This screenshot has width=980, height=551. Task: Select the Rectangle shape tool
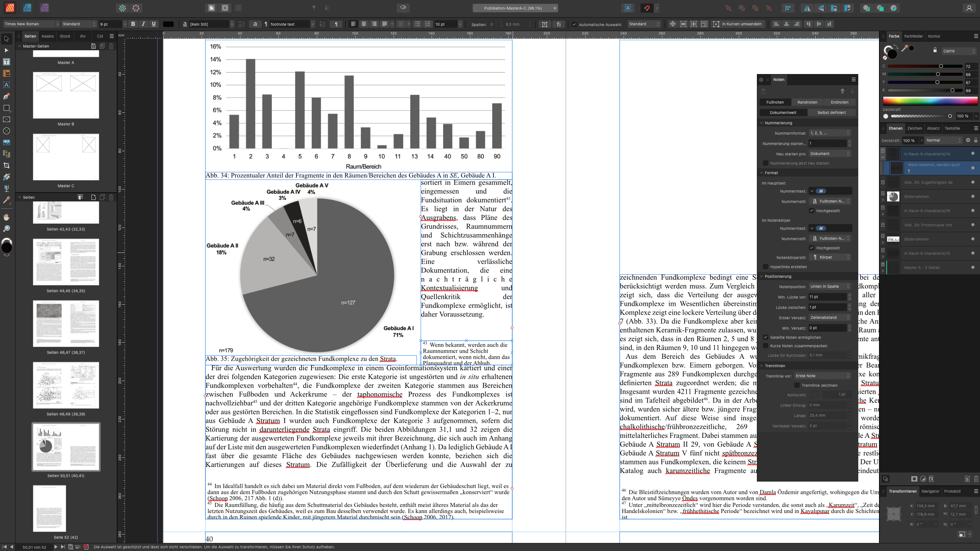(x=7, y=108)
